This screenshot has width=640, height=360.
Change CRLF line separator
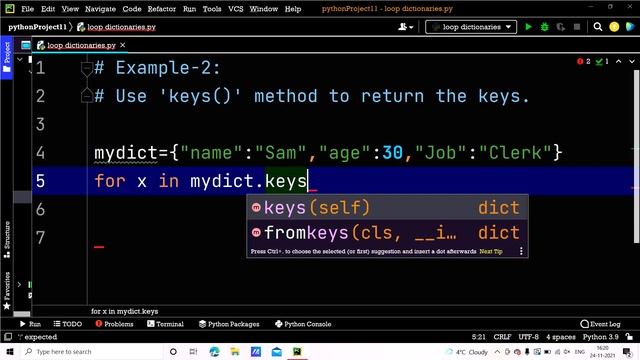(502, 337)
